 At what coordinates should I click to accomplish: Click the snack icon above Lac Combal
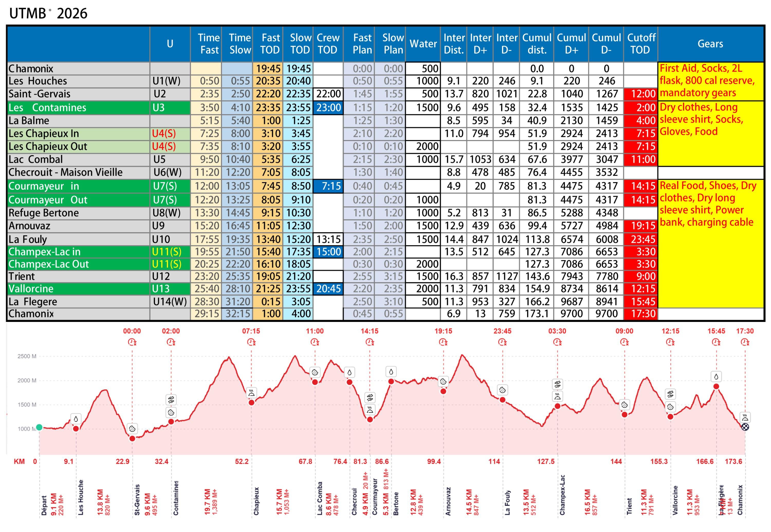tap(315, 372)
